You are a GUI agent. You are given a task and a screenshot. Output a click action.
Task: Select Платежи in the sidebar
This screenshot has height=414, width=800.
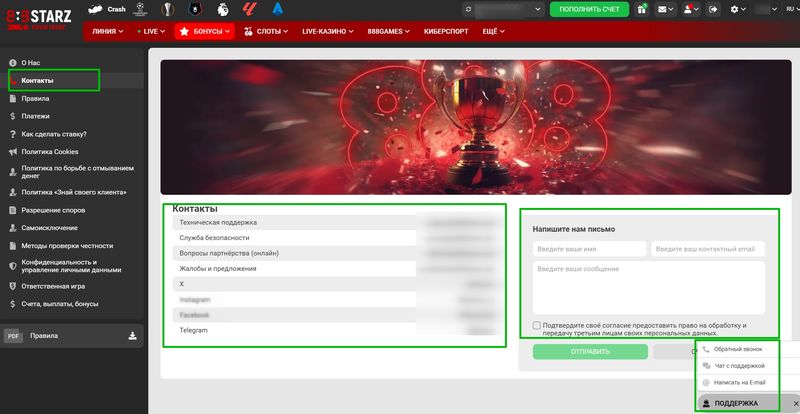tap(36, 116)
